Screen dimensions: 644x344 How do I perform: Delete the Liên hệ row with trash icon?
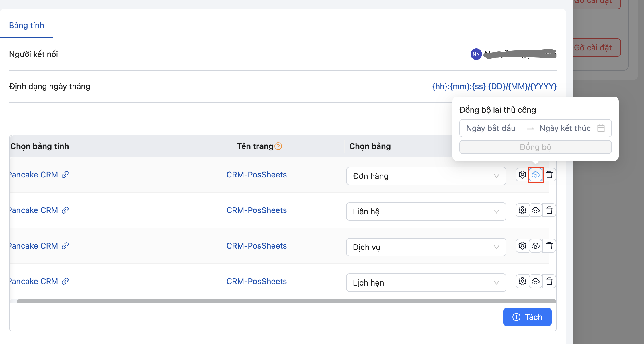tap(549, 210)
